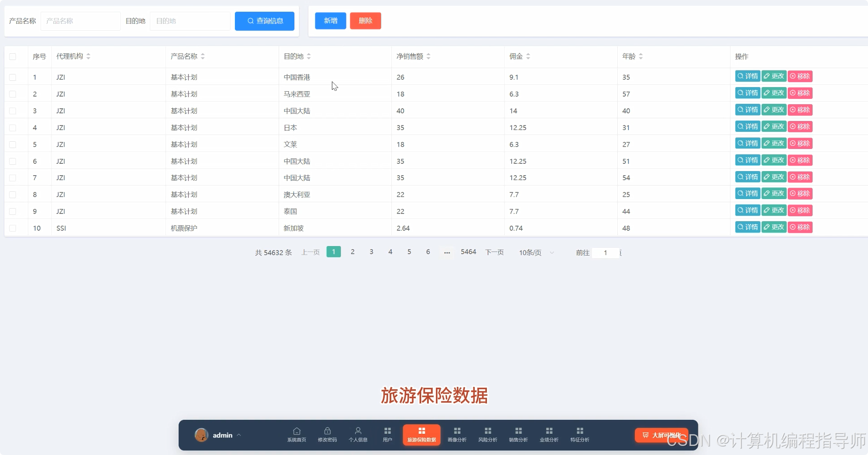This screenshot has width=868, height=455.
Task: Click the 个人信息 person icon
Action: coord(358,431)
